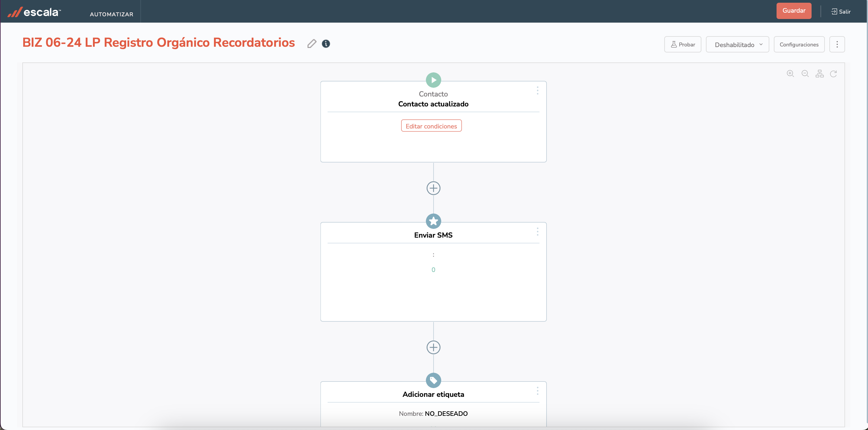
Task: Click the Enviar SMS star icon
Action: point(433,221)
